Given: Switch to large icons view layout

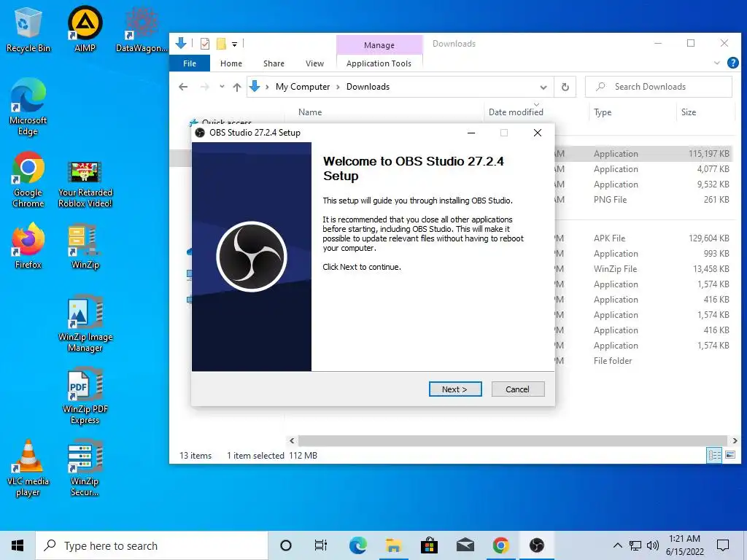Looking at the screenshot, I should [x=729, y=455].
